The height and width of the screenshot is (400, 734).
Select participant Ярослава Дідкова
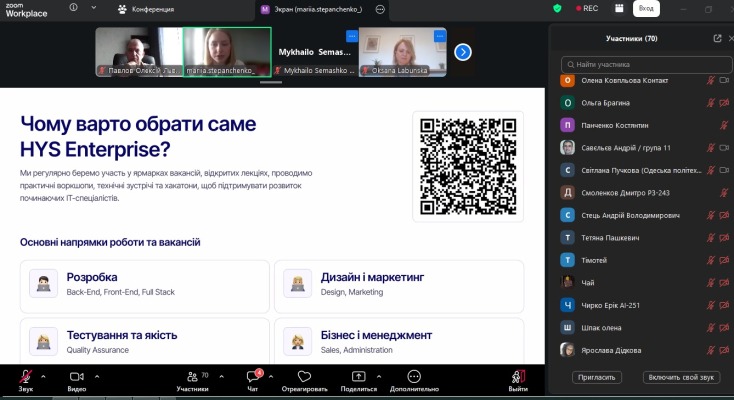[645, 350]
